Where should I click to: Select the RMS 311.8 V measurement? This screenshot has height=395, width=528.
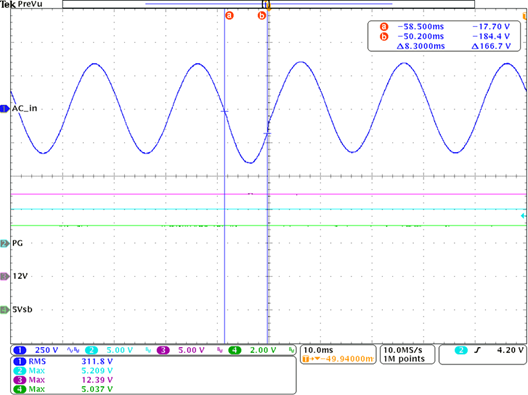63,362
